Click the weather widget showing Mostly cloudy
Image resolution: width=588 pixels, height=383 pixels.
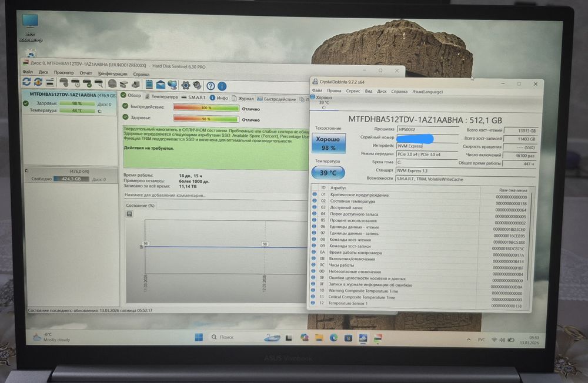tap(51, 337)
